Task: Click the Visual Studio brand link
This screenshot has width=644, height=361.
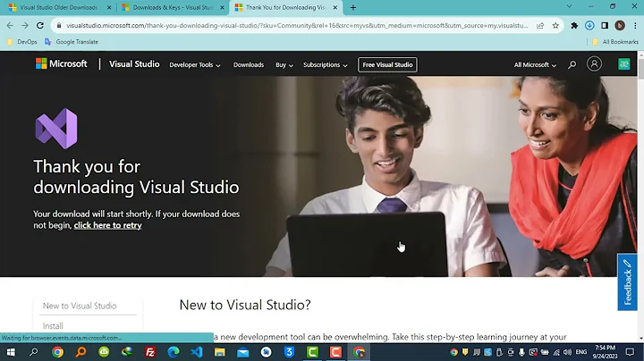Action: [134, 64]
